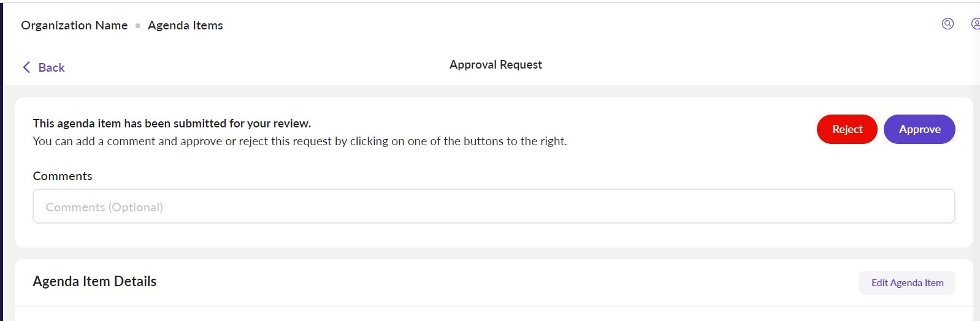Focus the Comments (Optional) text field

(494, 206)
